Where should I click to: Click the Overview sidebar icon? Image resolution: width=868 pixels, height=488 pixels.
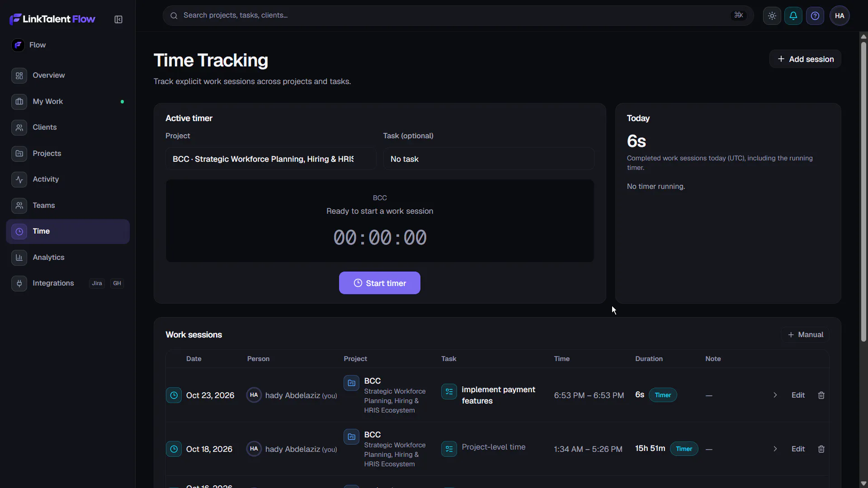click(19, 75)
